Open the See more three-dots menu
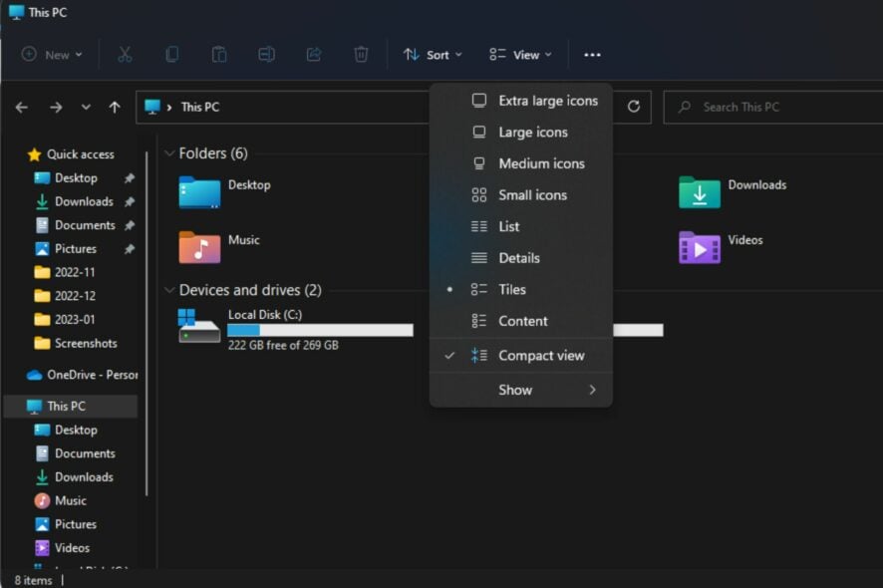 coord(592,55)
